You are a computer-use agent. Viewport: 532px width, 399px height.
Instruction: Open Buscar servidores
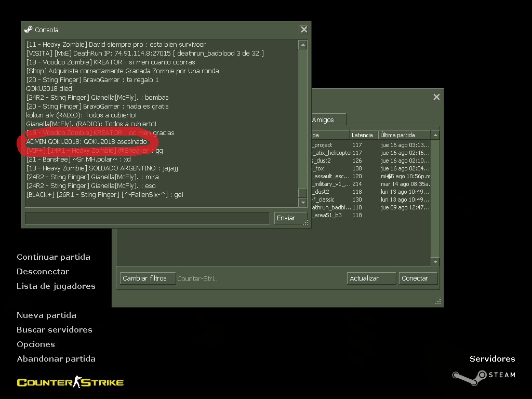tap(54, 330)
